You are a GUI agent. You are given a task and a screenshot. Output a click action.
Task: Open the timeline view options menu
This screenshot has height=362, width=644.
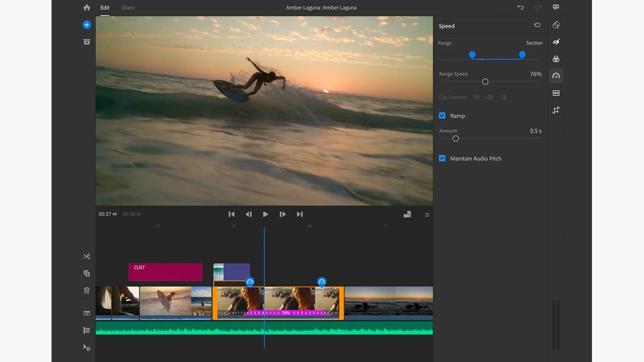427,215
